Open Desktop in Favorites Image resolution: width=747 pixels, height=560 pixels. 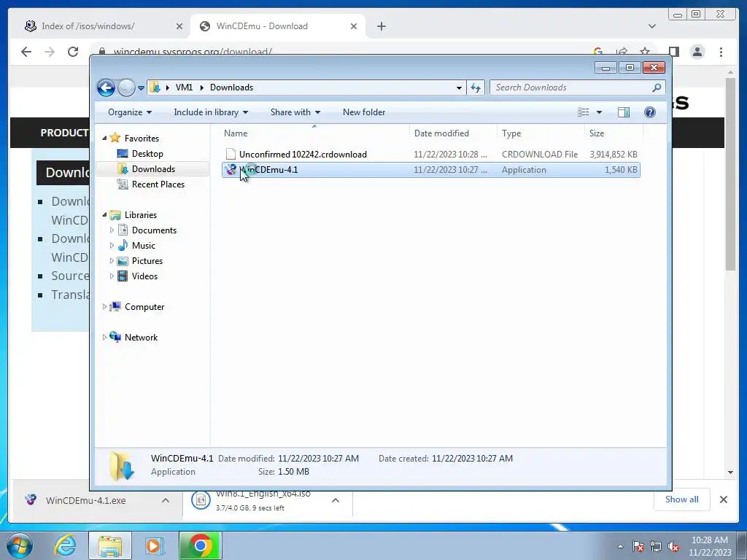tap(147, 154)
